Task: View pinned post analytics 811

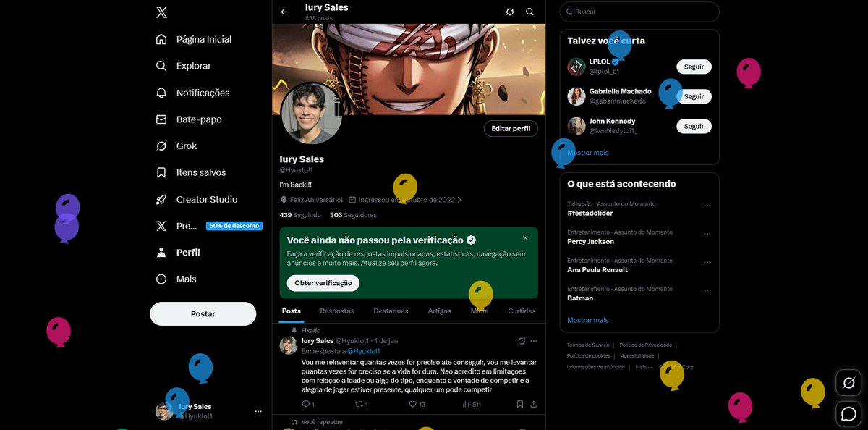Action: (472, 405)
